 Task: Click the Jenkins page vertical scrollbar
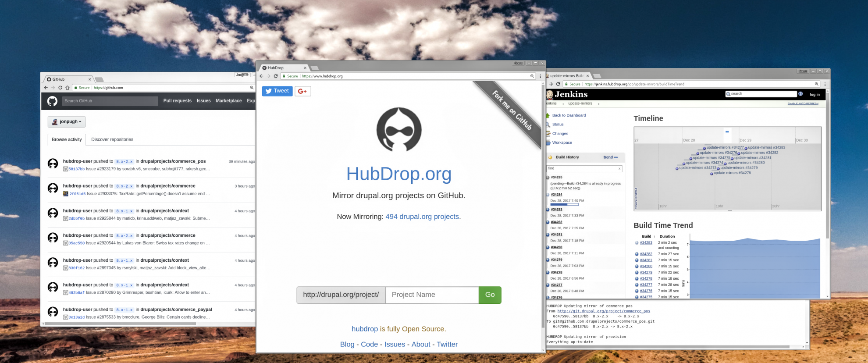[827, 167]
